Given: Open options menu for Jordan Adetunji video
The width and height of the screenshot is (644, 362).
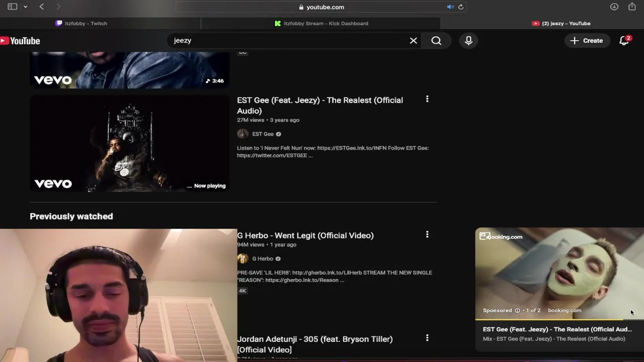Looking at the screenshot, I should (x=427, y=338).
